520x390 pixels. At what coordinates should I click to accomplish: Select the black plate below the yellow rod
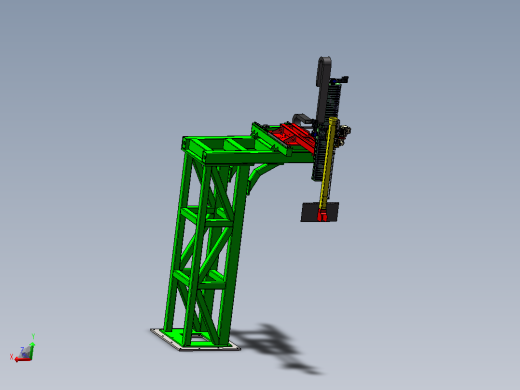tap(319, 212)
